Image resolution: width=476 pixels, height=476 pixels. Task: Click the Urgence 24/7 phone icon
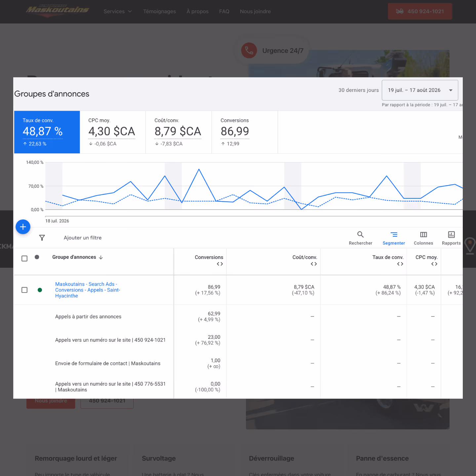pos(249,51)
